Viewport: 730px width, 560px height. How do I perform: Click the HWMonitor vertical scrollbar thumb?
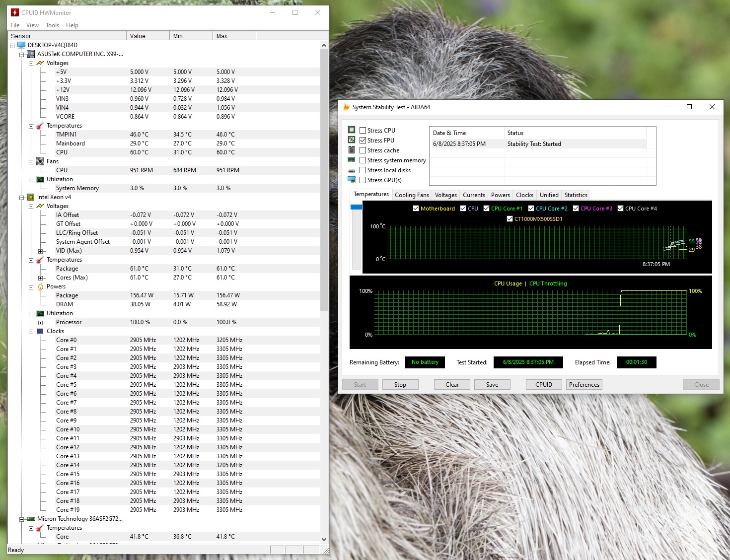324,180
